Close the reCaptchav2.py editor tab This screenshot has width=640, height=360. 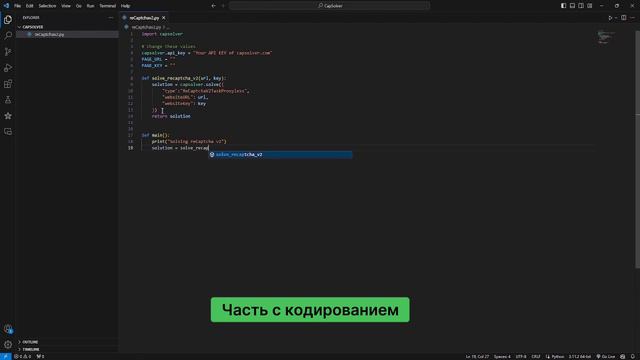point(164,18)
